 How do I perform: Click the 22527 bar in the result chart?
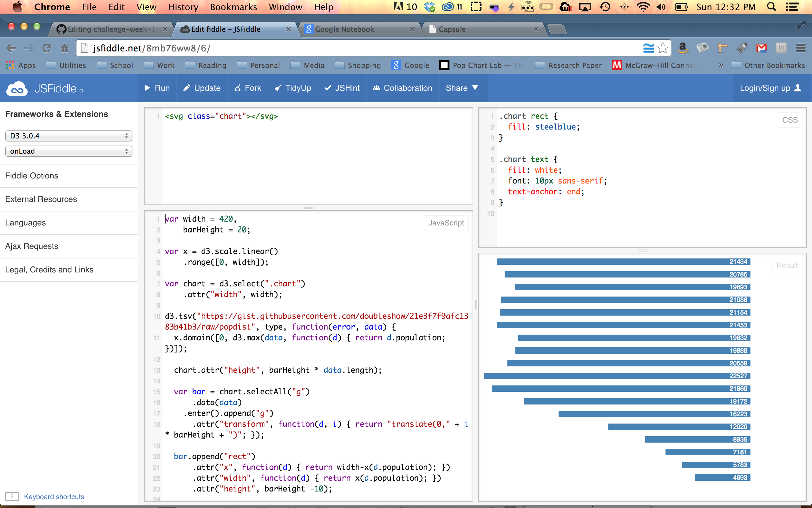click(x=617, y=376)
